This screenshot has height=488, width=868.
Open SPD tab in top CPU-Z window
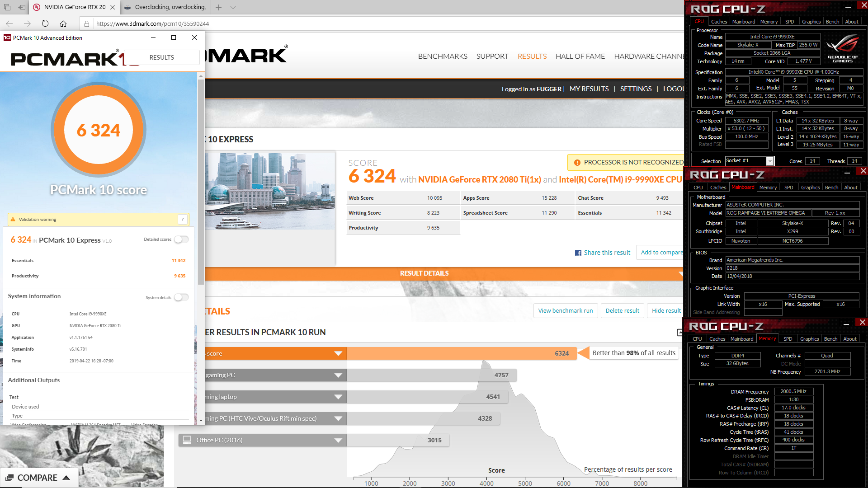pos(789,22)
